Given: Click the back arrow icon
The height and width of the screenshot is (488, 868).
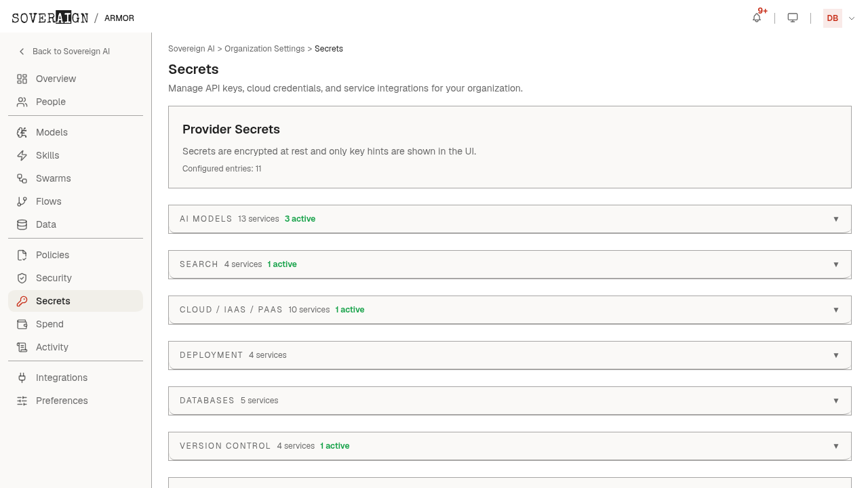Looking at the screenshot, I should [x=22, y=52].
